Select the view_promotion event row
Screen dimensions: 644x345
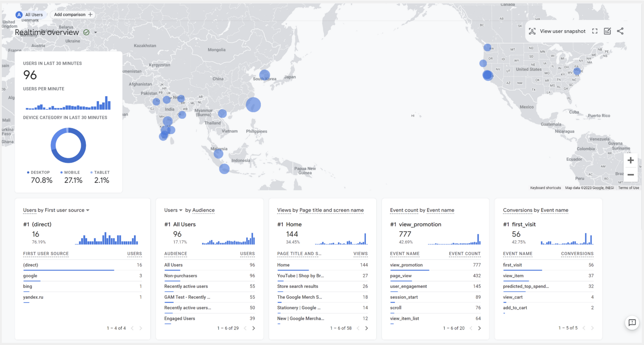tap(435, 265)
